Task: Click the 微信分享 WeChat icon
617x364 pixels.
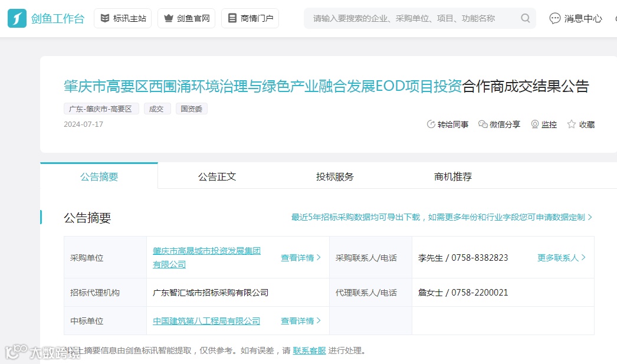Action: tap(483, 124)
